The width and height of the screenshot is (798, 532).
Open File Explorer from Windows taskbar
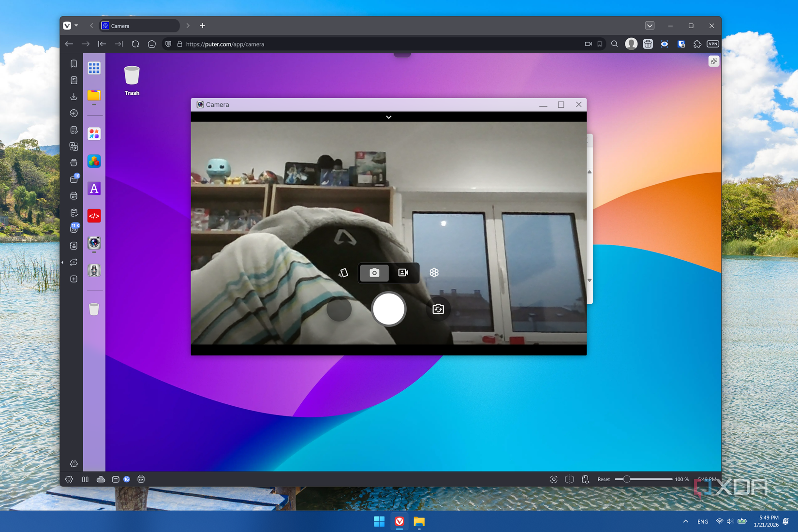tap(419, 521)
